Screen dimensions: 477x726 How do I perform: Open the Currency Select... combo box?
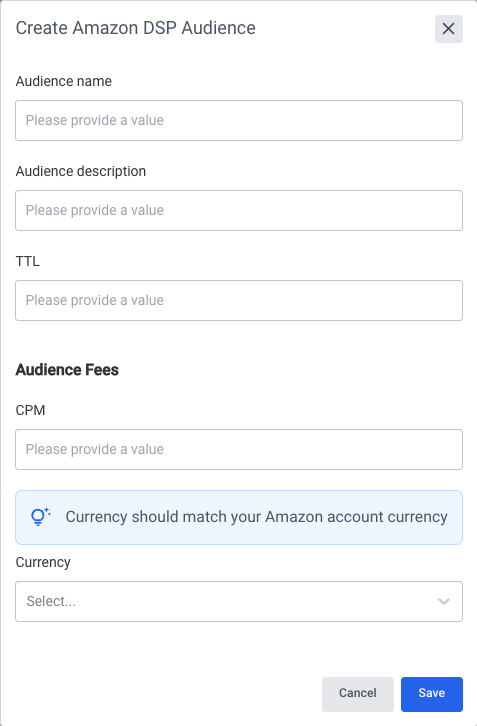(239, 601)
